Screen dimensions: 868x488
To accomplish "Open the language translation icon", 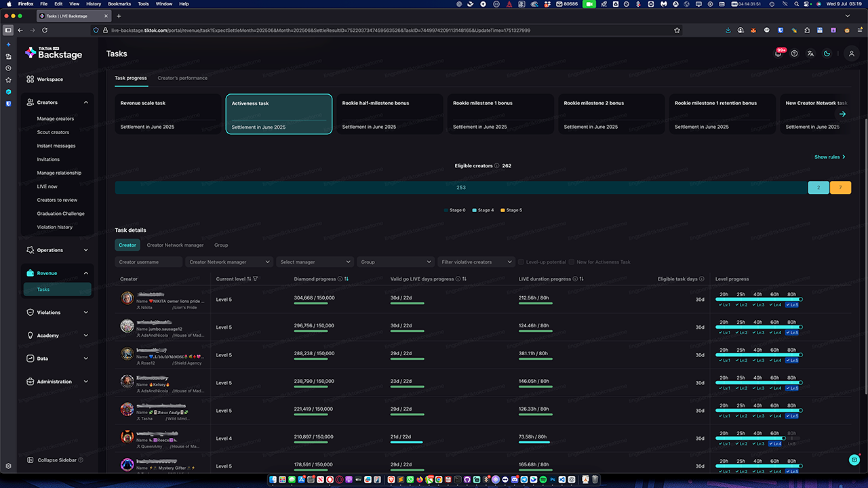I will click(810, 54).
